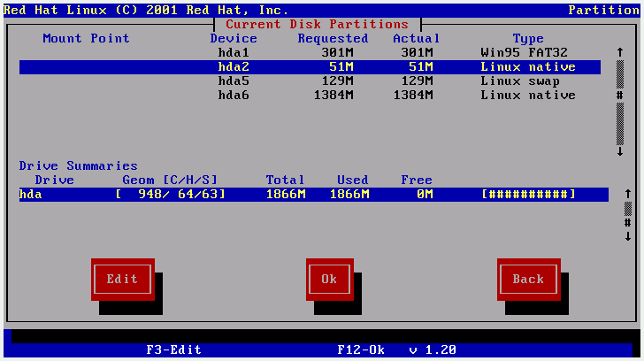
Task: Click up arrow of drive summaries scrollbar
Action: (628, 194)
